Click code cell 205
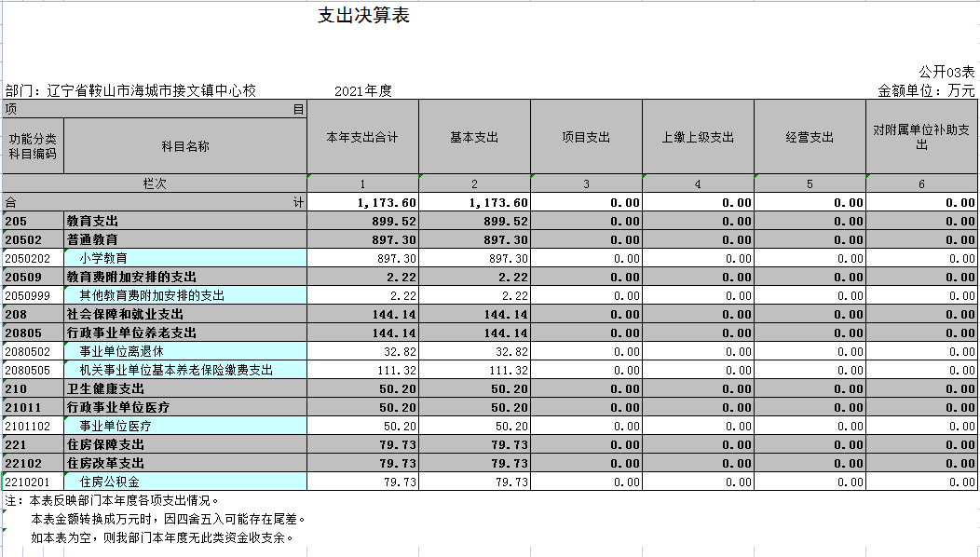The height and width of the screenshot is (557, 980). coord(33,222)
